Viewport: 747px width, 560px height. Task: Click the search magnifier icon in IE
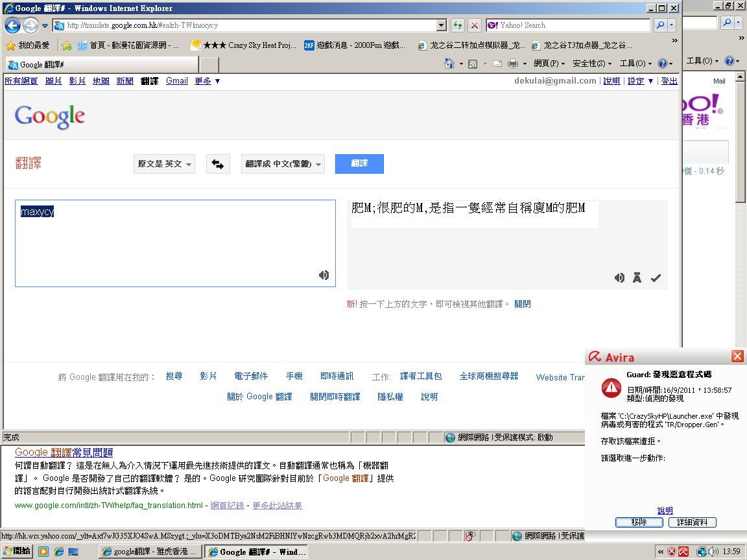[x=660, y=25]
